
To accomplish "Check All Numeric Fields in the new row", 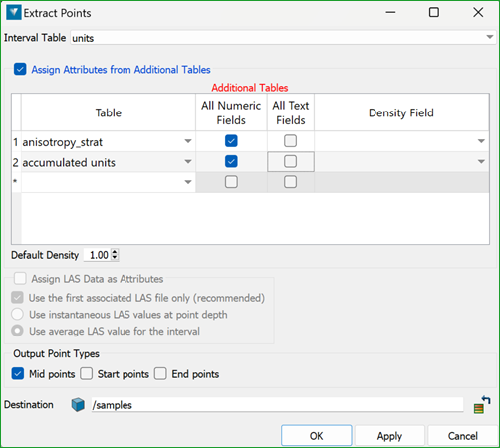I will 231,182.
